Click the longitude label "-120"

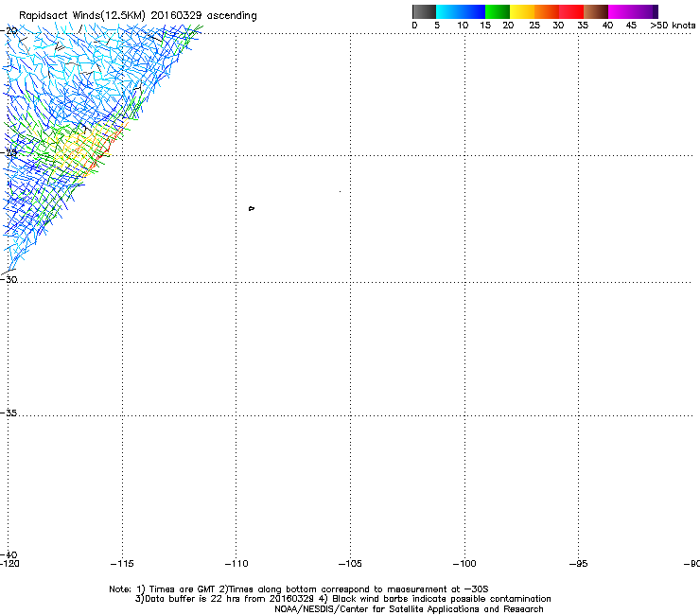[9, 564]
